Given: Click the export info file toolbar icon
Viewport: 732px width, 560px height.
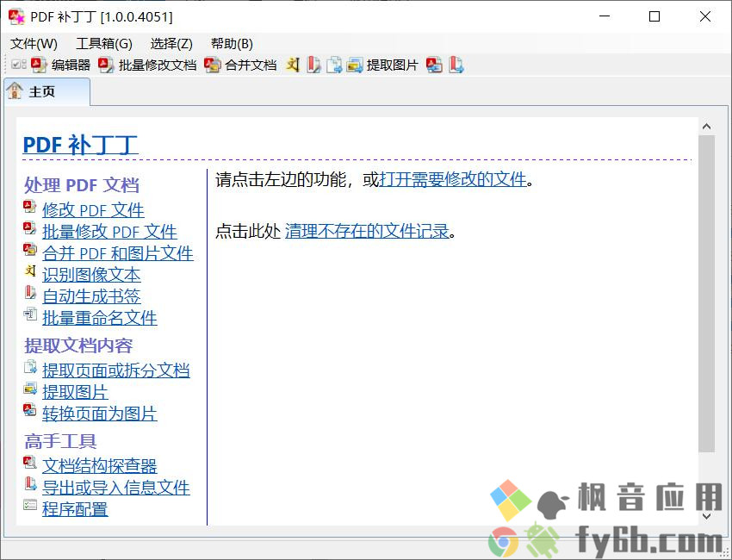Looking at the screenshot, I should click(456, 65).
